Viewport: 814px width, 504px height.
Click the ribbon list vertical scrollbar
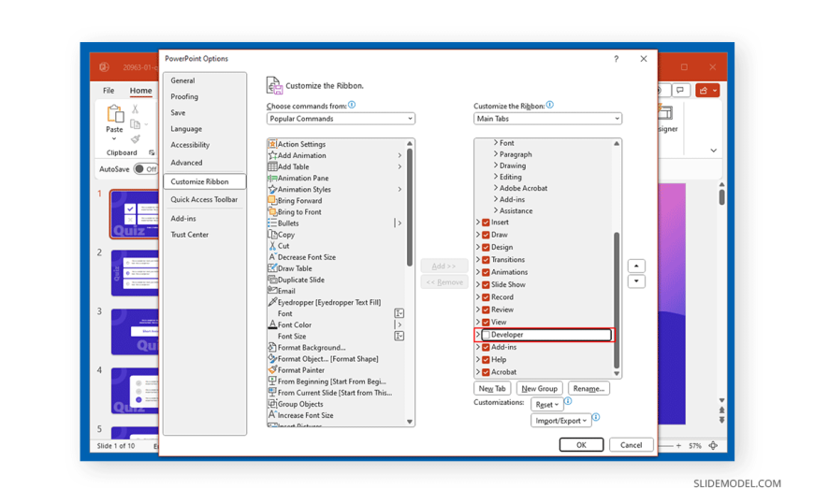coord(616,299)
